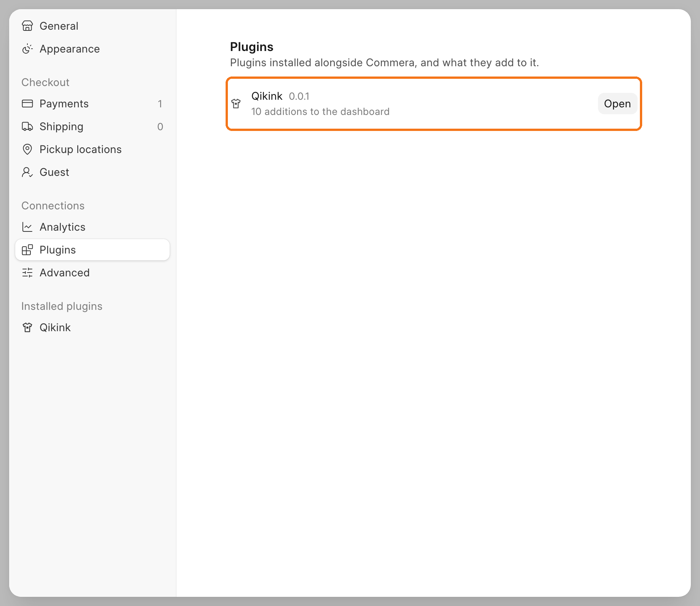Click the 'Plugins installed alongside Commera' description

384,62
